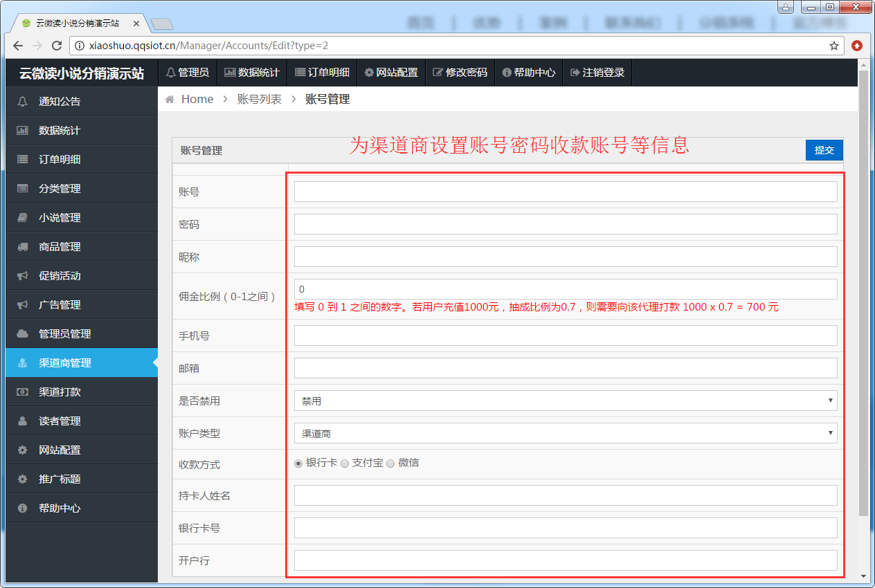
Task: Open 管理员 in the top navigation
Action: [188, 72]
